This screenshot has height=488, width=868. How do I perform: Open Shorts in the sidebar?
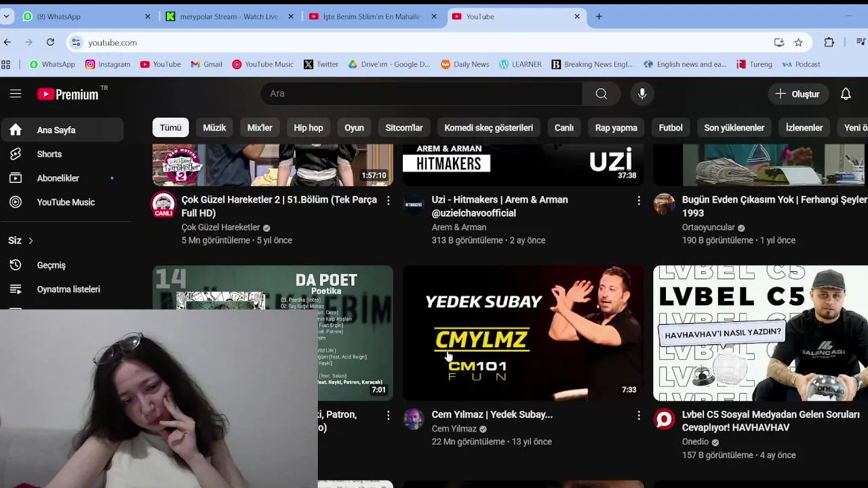click(x=62, y=154)
